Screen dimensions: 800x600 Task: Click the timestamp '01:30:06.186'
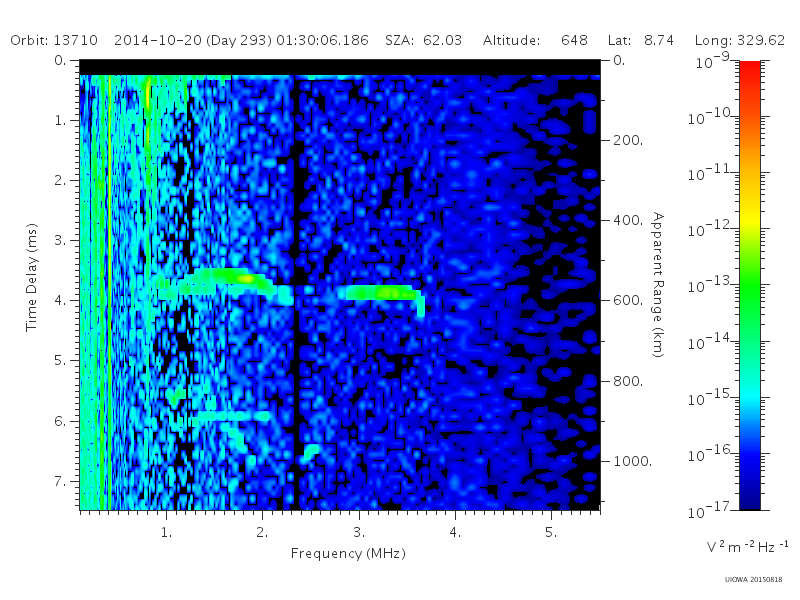[x=322, y=40]
